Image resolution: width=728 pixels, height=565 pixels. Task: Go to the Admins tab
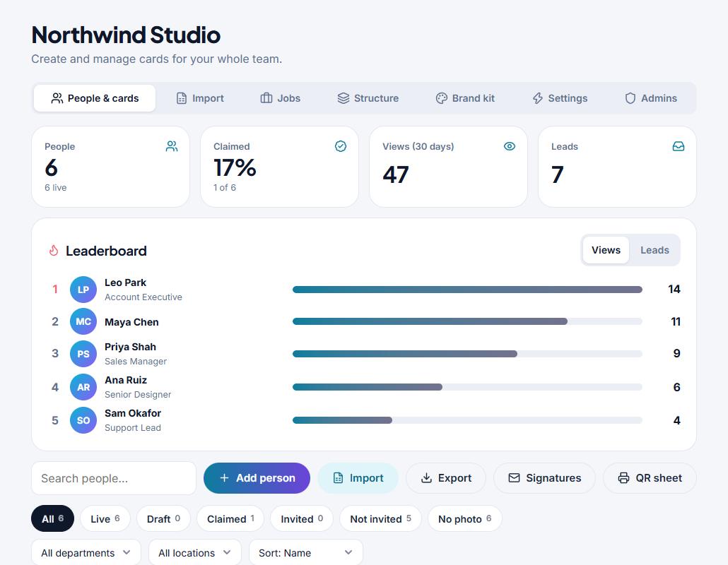(651, 98)
